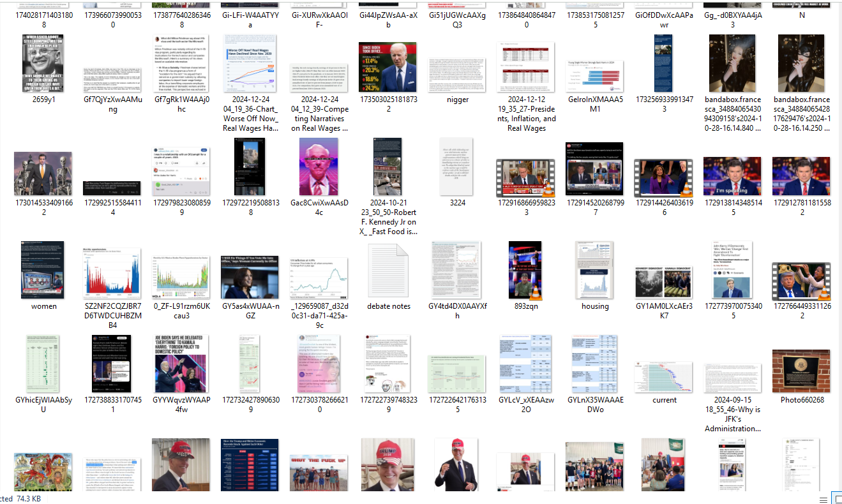
Task: Click the file name N
Action: (802, 14)
